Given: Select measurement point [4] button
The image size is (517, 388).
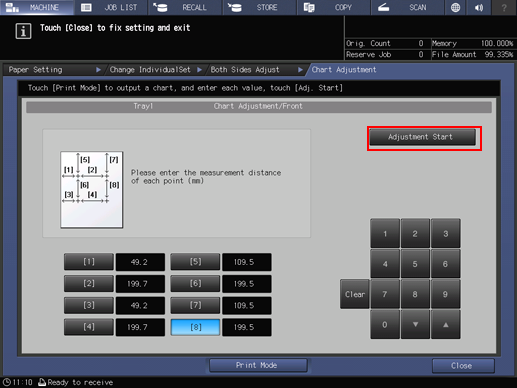Looking at the screenshot, I should [89, 327].
